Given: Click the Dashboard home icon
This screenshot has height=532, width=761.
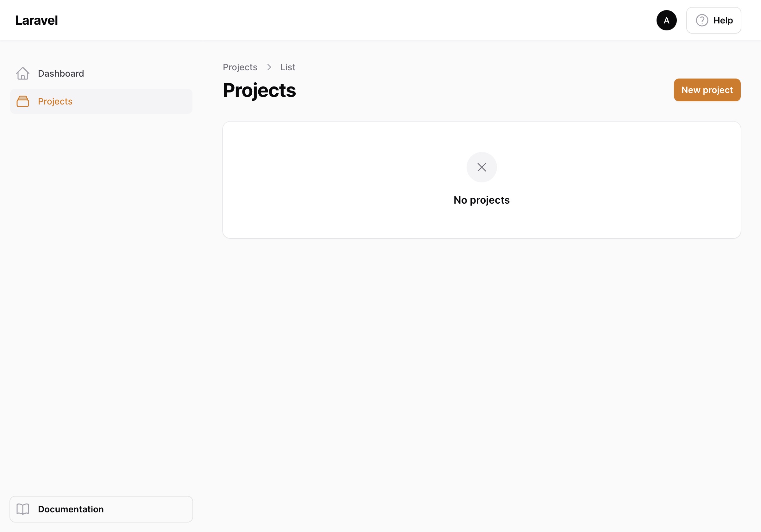Looking at the screenshot, I should [22, 73].
